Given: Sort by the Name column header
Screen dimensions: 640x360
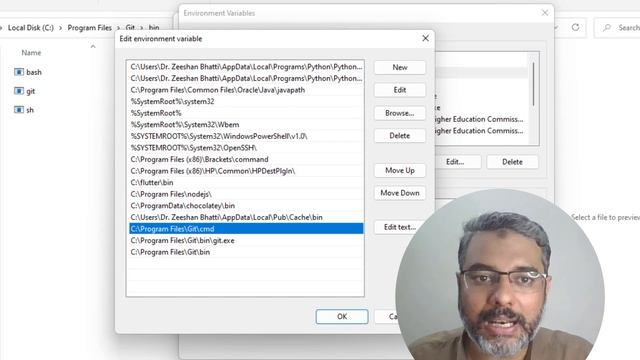Looking at the screenshot, I should (x=31, y=53).
